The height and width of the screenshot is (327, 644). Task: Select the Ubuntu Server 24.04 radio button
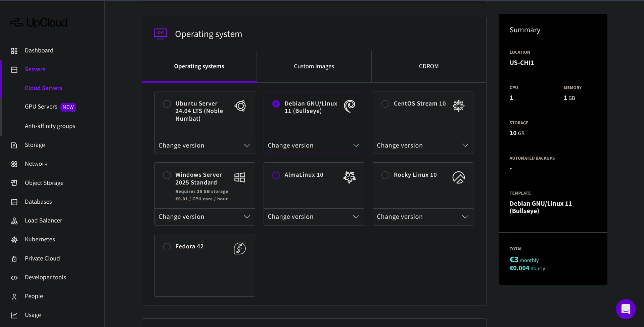coord(167,104)
